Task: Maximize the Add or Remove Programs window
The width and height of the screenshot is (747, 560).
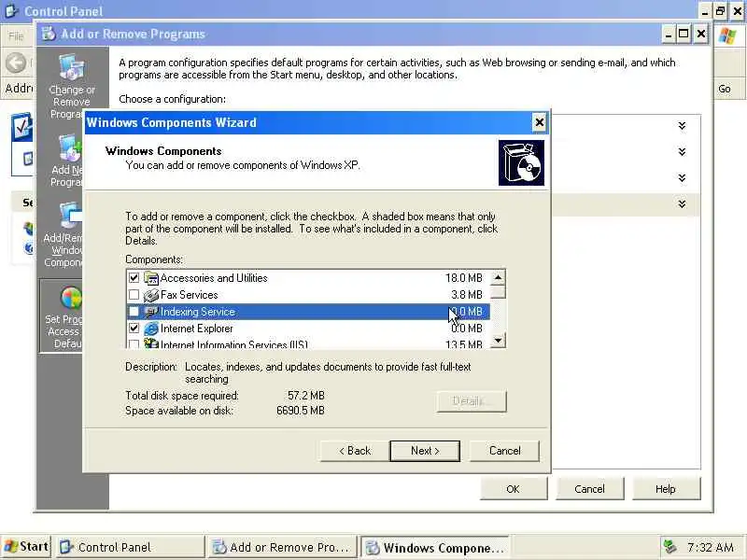Action: coord(684,34)
